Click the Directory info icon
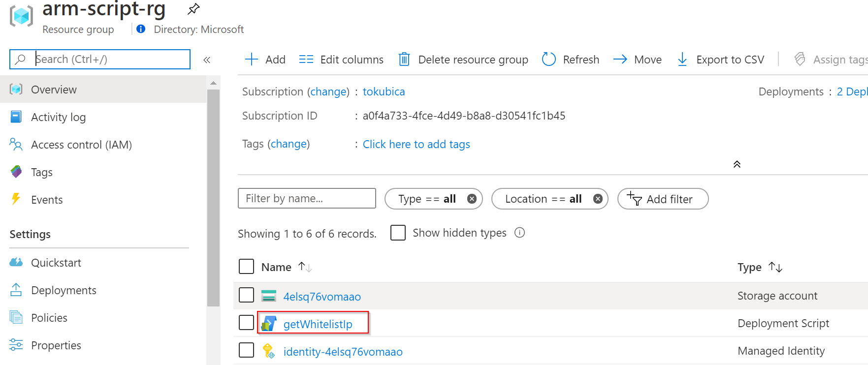 (x=141, y=29)
